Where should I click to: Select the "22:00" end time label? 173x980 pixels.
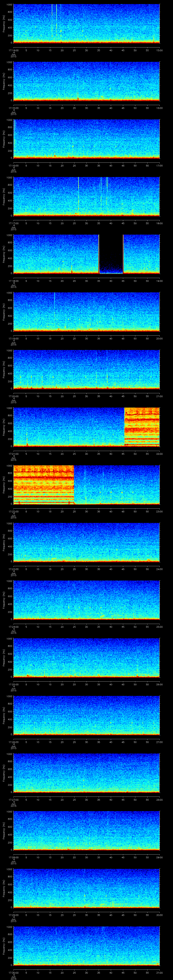coord(159,454)
